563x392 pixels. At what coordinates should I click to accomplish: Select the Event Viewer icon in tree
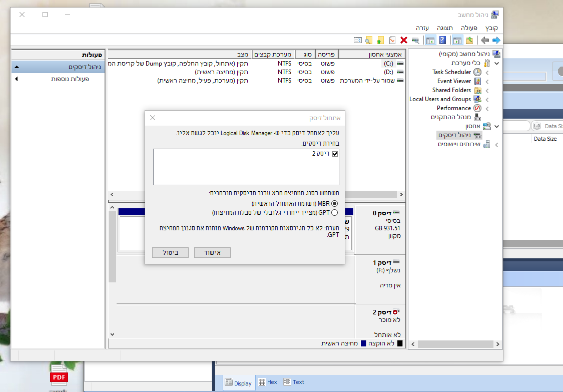(x=477, y=81)
